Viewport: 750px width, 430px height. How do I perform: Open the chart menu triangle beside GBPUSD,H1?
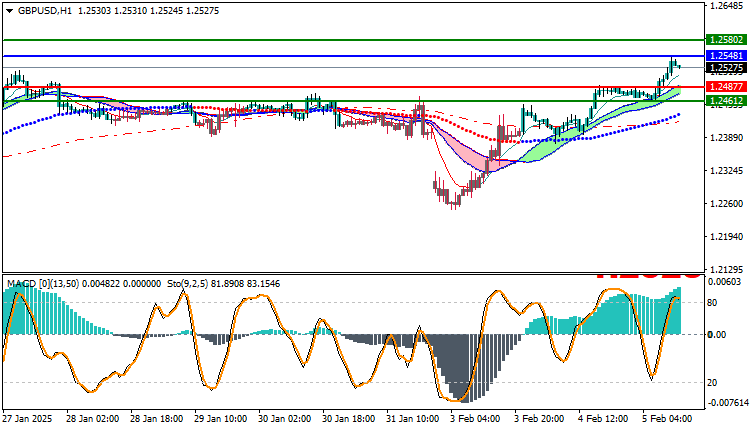10,11
